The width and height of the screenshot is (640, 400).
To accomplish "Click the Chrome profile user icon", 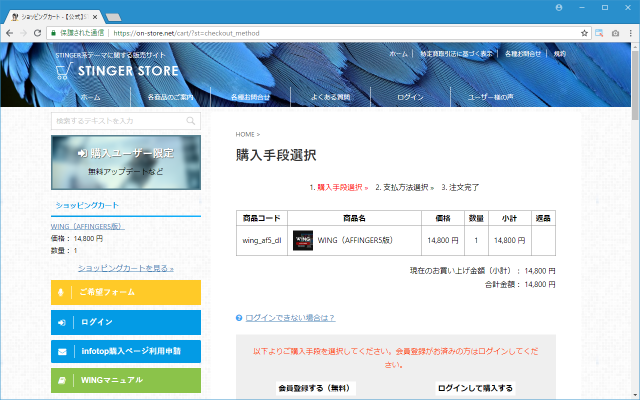I will coord(559,8).
